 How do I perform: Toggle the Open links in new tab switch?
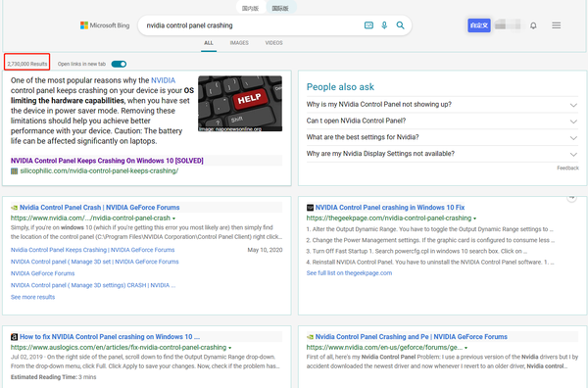[119, 64]
